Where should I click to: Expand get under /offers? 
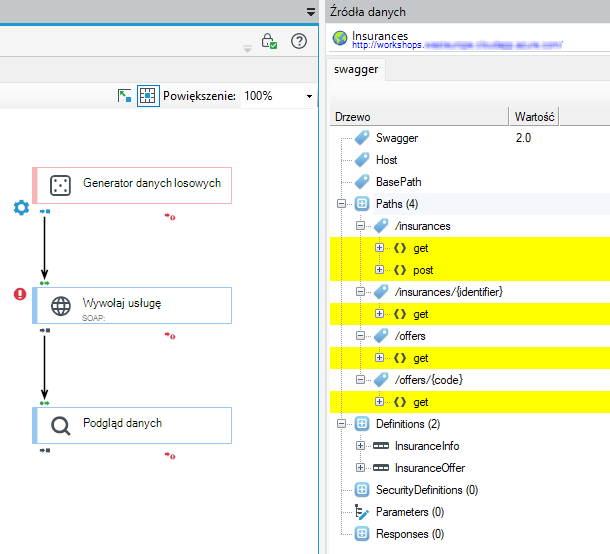click(379, 358)
